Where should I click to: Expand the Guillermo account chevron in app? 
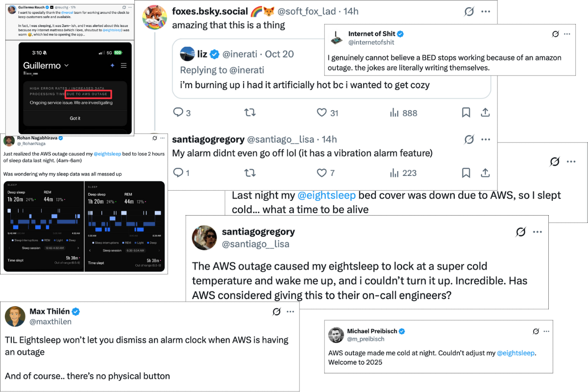pos(67,65)
